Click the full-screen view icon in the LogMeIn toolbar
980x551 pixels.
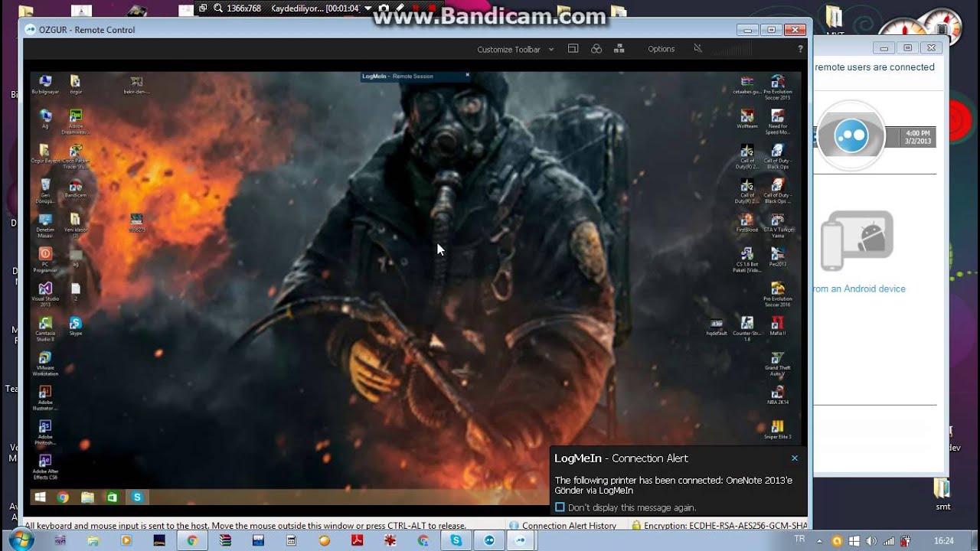click(573, 48)
